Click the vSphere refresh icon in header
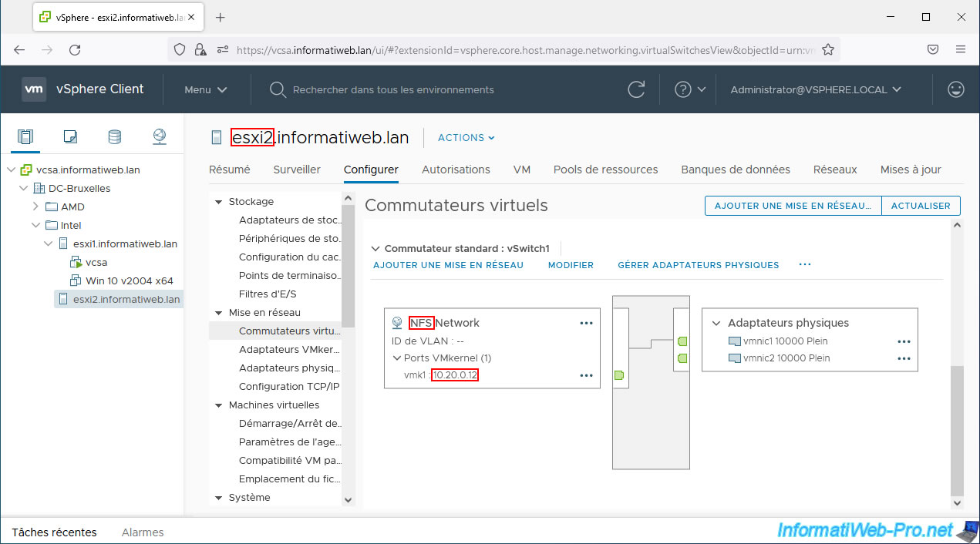 pos(636,89)
